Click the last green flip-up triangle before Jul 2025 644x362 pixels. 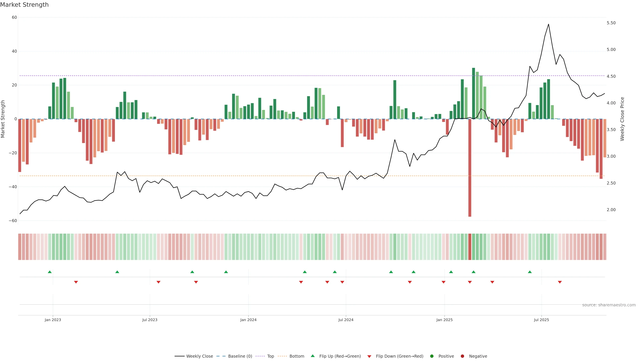(530, 272)
